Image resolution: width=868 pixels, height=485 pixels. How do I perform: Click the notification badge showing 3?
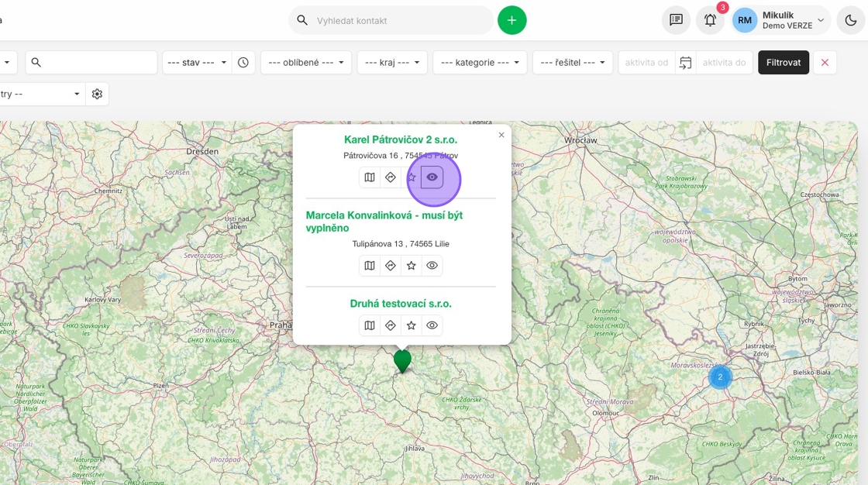pos(722,8)
